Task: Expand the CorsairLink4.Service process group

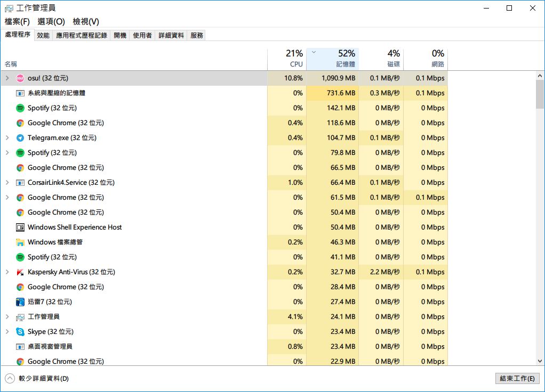Action: [7, 183]
